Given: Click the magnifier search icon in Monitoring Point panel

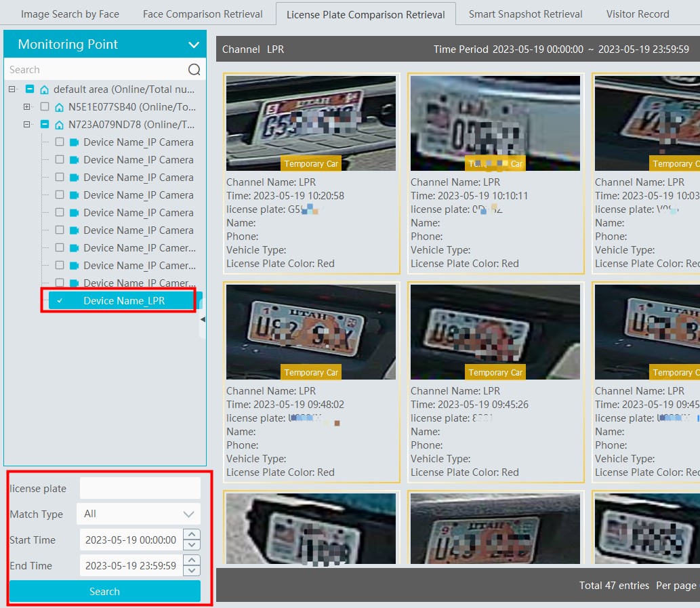Looking at the screenshot, I should (194, 69).
